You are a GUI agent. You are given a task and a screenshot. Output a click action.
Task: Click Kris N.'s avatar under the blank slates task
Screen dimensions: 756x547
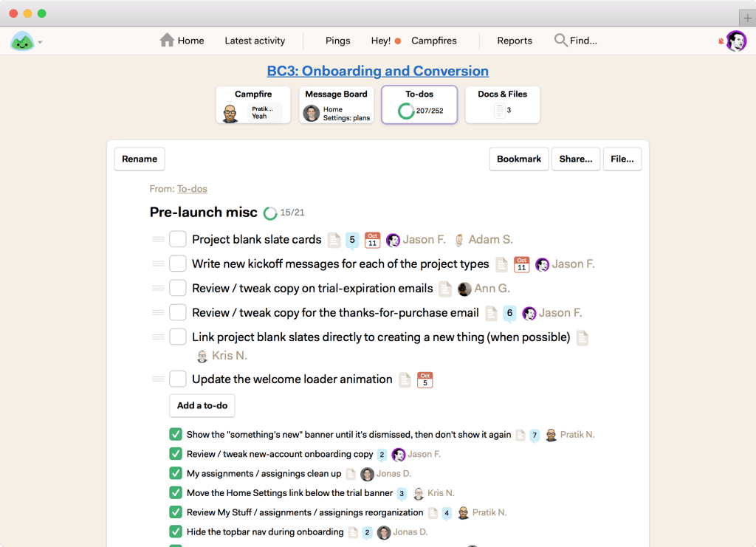[202, 355]
